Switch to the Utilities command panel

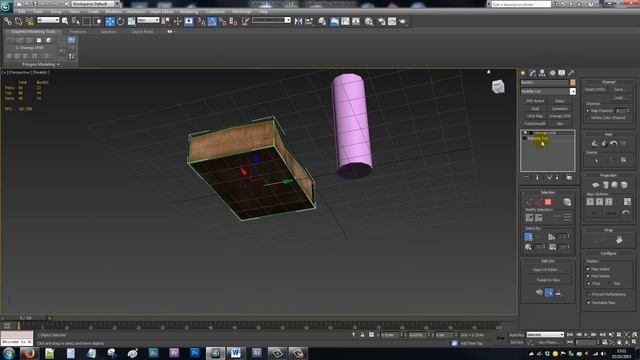pyautogui.click(x=571, y=73)
